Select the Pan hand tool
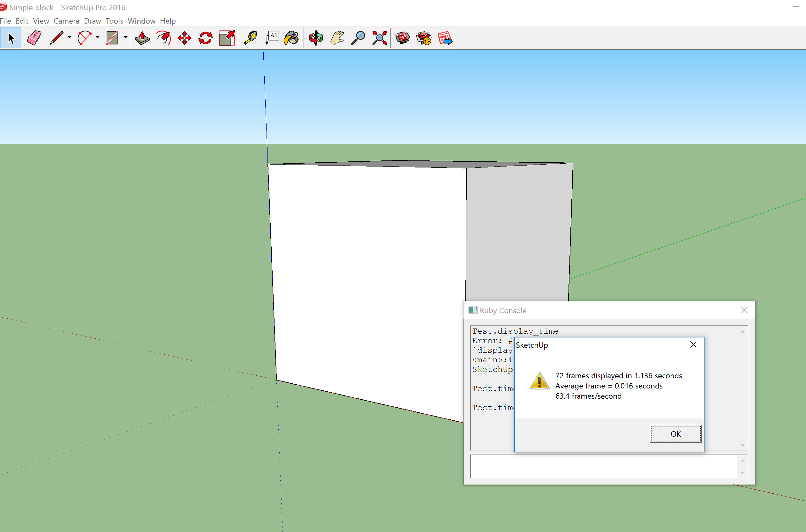This screenshot has width=806, height=532. point(337,38)
